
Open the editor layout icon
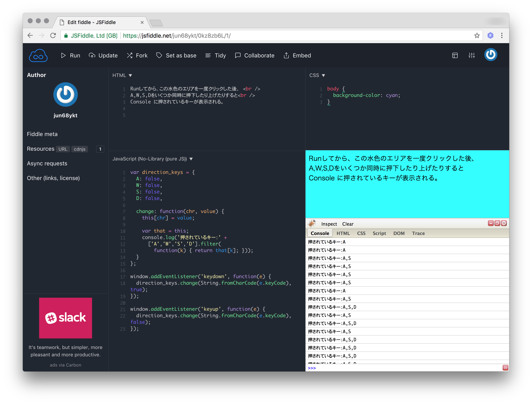tap(455, 56)
